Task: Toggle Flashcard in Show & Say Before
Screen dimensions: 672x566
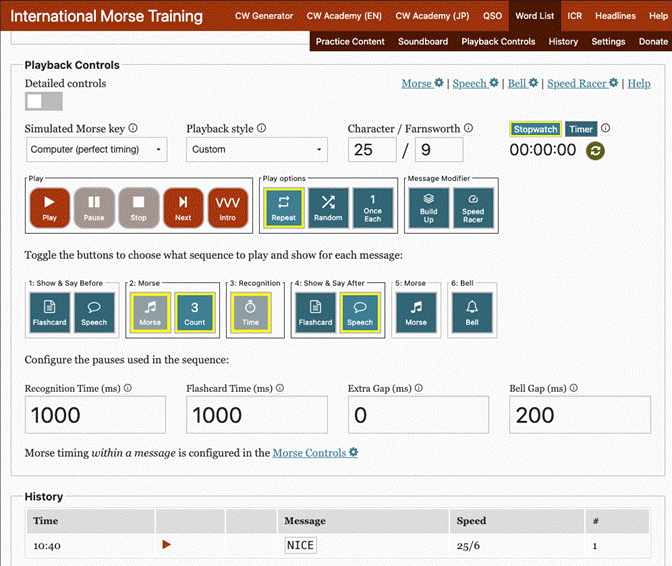Action: (x=49, y=313)
